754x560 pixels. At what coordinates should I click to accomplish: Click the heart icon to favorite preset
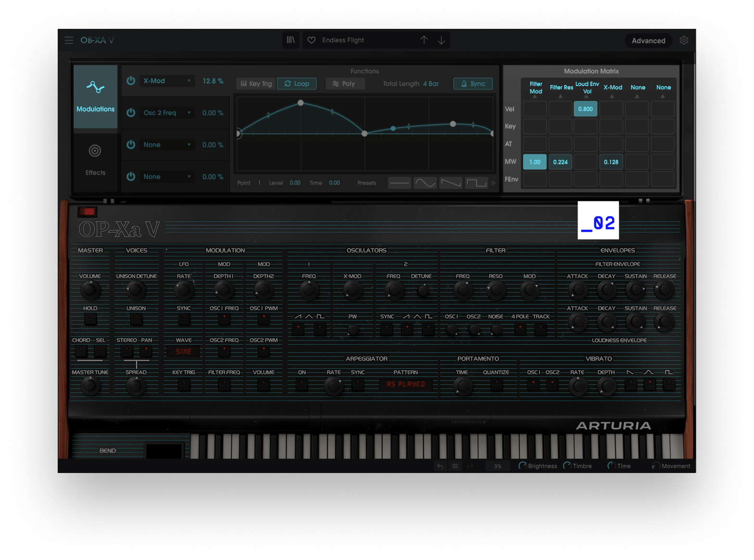click(312, 40)
